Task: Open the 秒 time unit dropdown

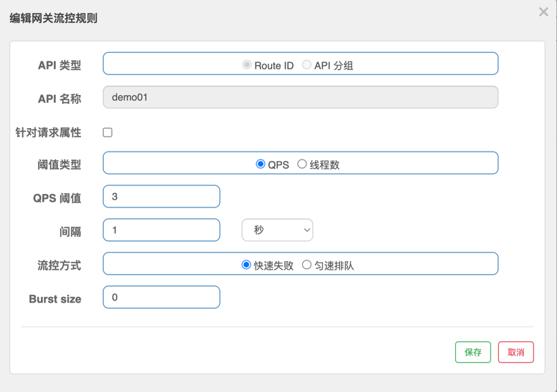Action: 277,230
